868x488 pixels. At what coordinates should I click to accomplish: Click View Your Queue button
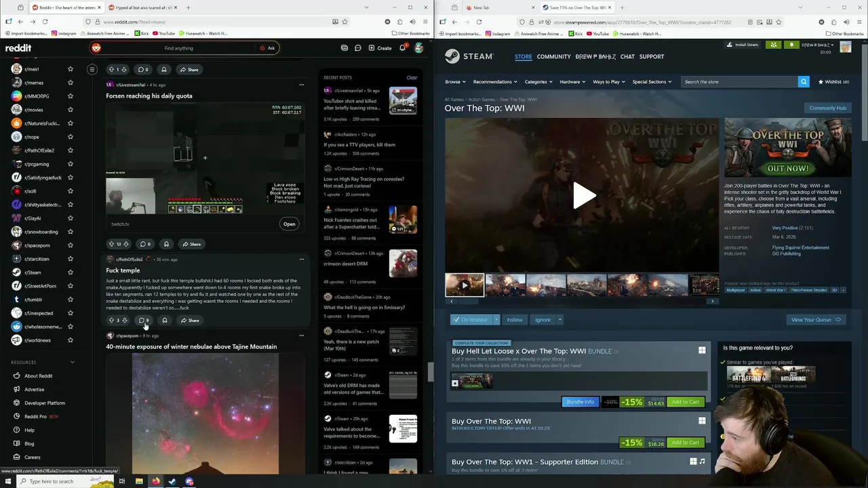[816, 320]
